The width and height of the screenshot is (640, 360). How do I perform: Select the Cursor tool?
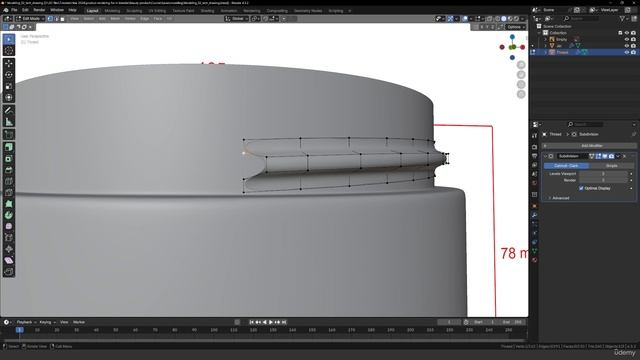tap(9, 51)
